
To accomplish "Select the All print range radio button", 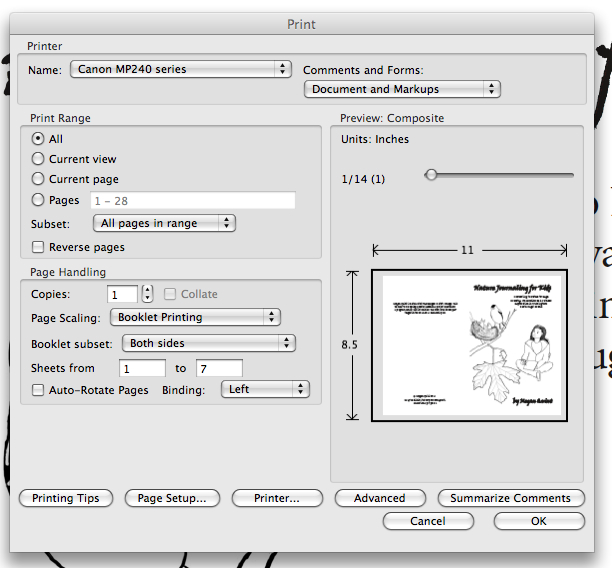I will point(38,139).
